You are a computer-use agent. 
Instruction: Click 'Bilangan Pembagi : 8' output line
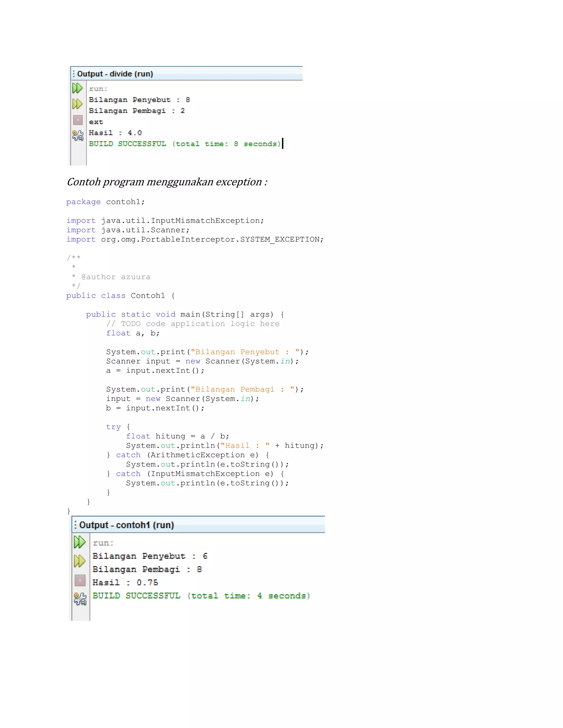tap(147, 569)
